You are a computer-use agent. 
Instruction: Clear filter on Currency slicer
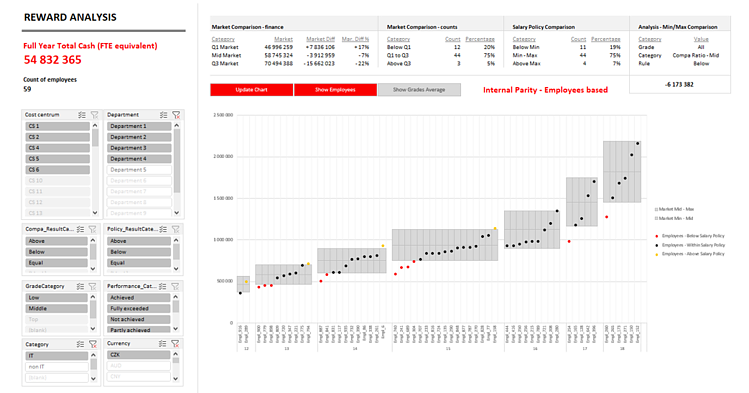175,344
